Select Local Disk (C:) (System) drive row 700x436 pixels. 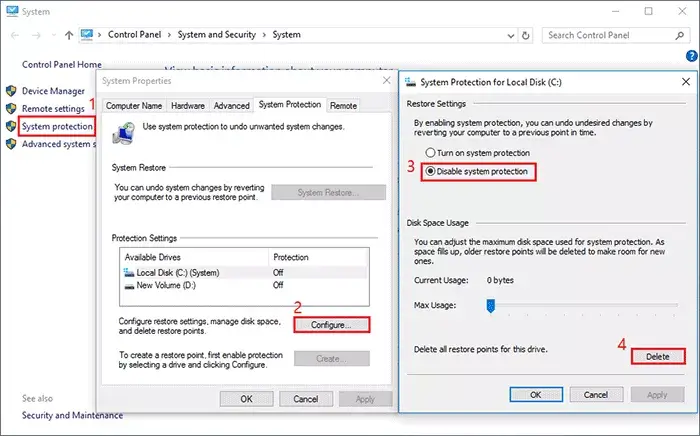pyautogui.click(x=245, y=272)
